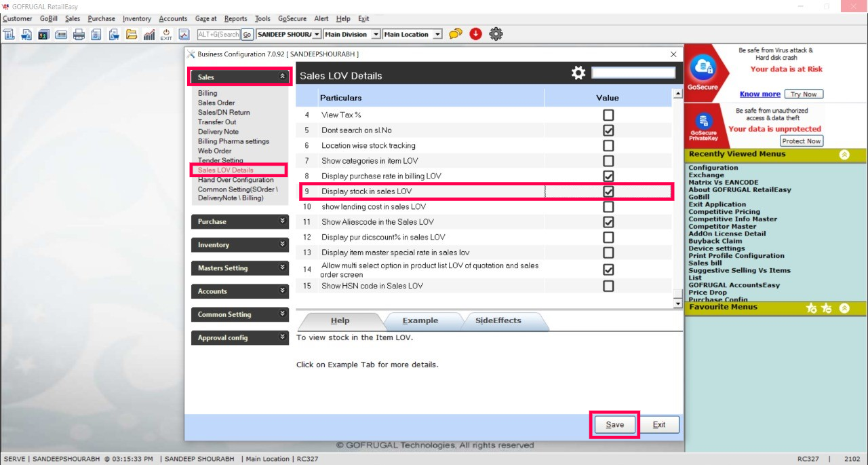Enable show landing cost in sales LOV

tap(608, 206)
